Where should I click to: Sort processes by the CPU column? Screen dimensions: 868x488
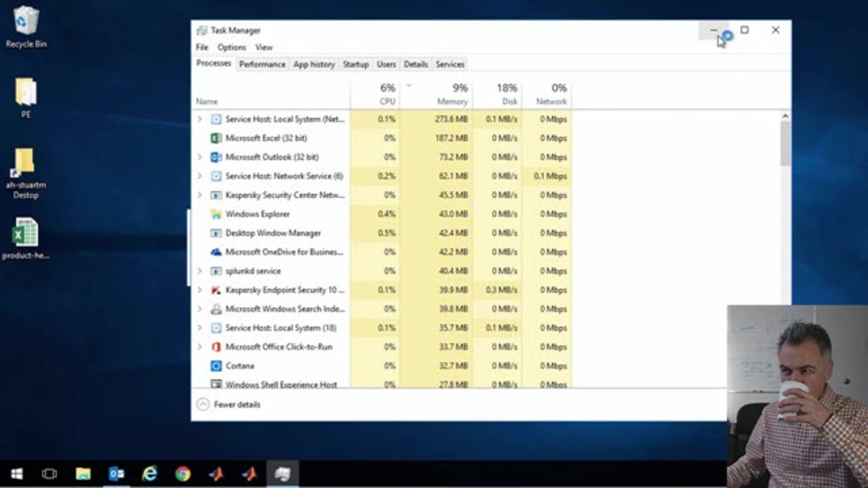(387, 95)
